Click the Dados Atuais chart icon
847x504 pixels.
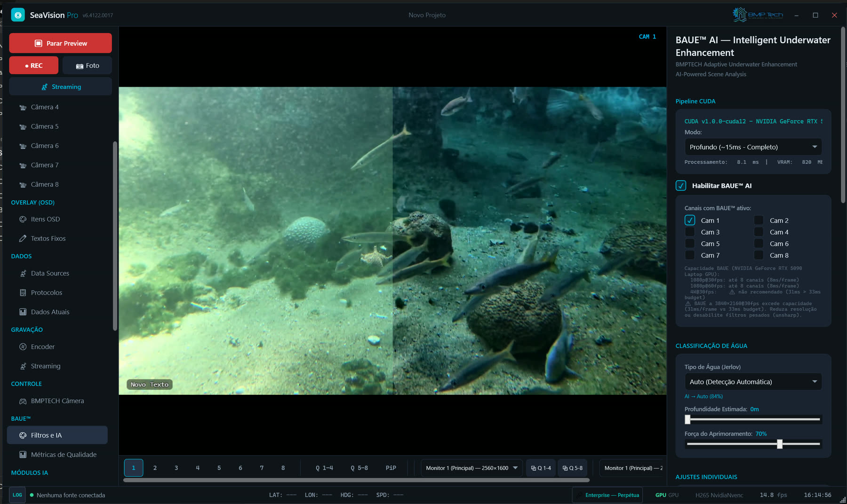pyautogui.click(x=23, y=312)
